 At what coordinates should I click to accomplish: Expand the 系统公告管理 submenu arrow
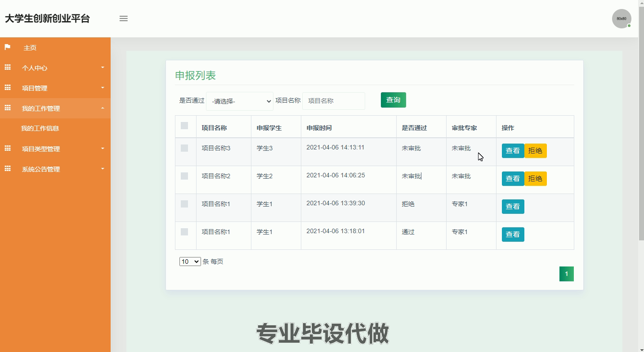pos(103,169)
